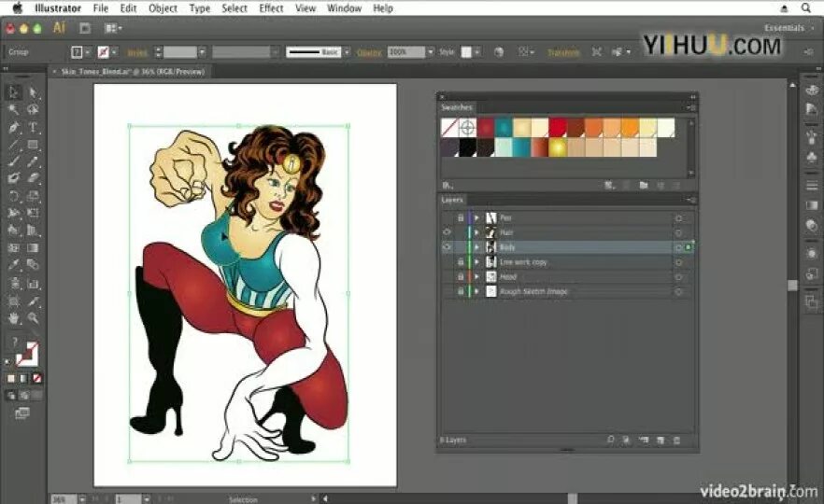Click New Swatch icon in Swatches panel
This screenshot has height=504, width=824.
pos(661,186)
